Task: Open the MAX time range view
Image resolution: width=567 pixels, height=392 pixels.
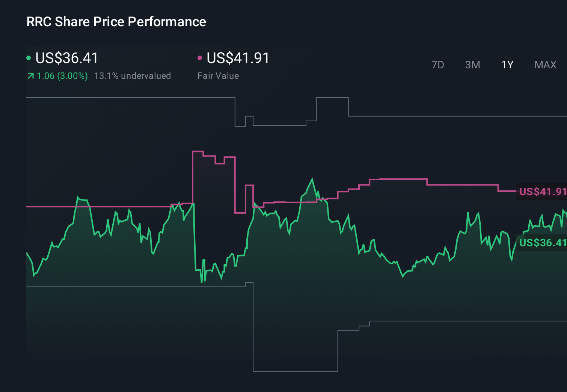Action: (x=545, y=65)
